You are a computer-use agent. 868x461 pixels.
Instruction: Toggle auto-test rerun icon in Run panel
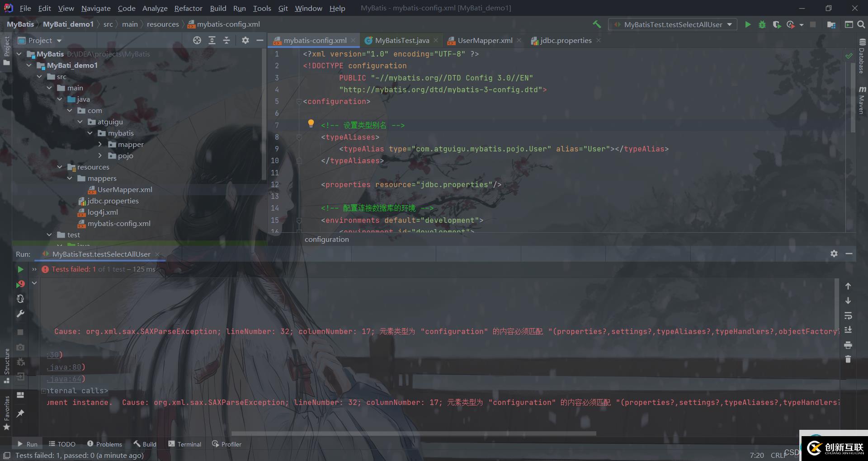coord(20,299)
